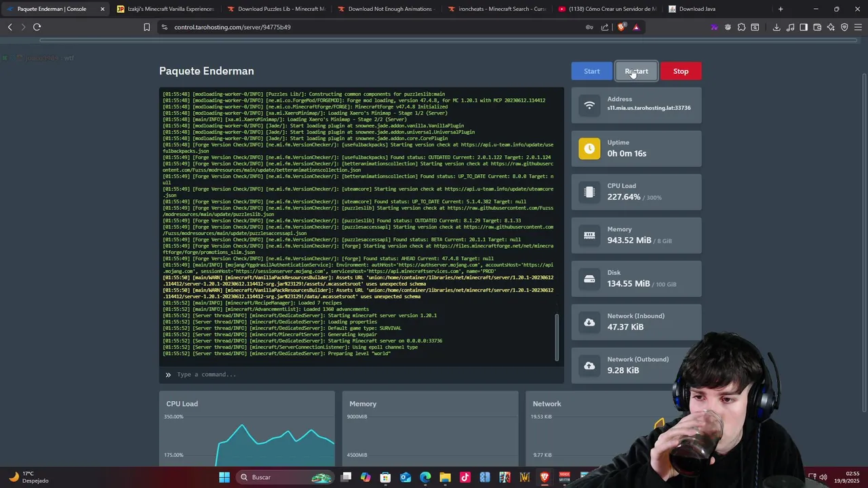Open Microsoft Edge from the taskbar

click(x=425, y=477)
